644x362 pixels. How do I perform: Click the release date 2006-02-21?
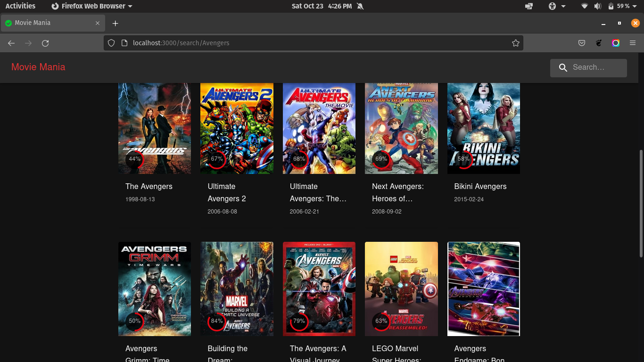[x=305, y=212]
